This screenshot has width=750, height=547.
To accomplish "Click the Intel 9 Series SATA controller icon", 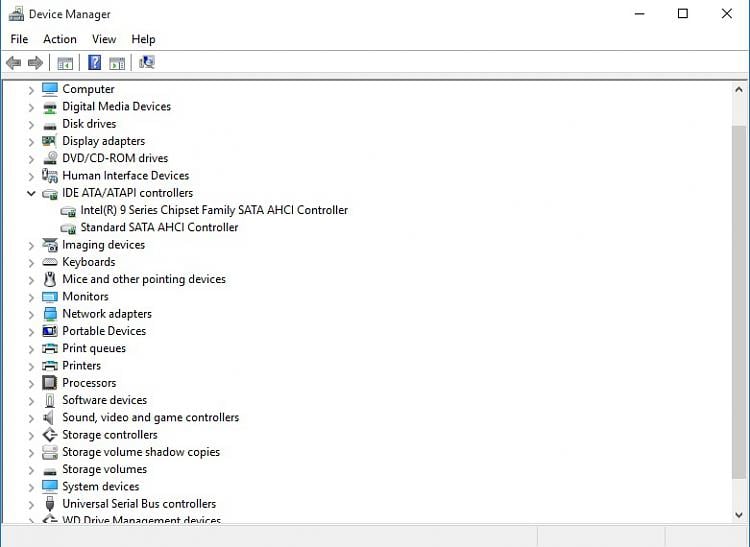I will [68, 211].
